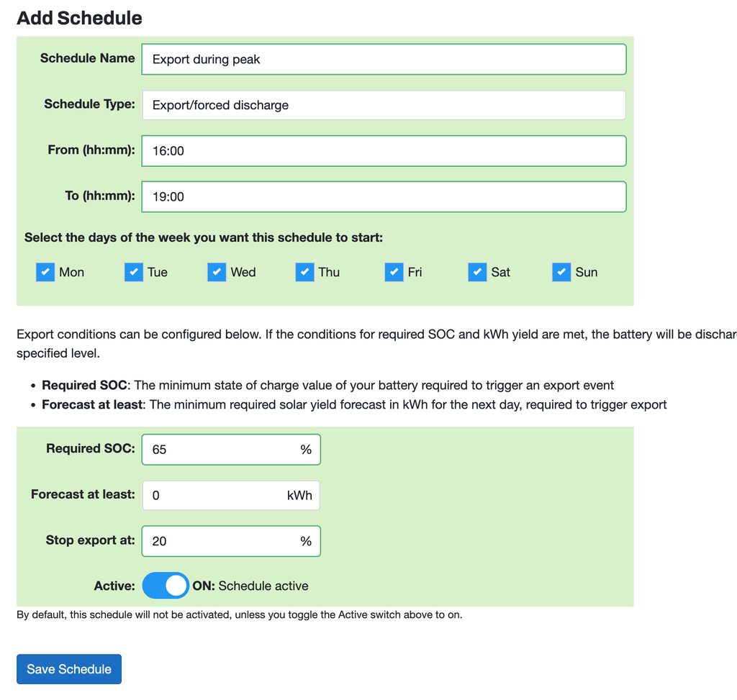
Task: Uncheck the Mon day checkbox
Action: pyautogui.click(x=45, y=272)
